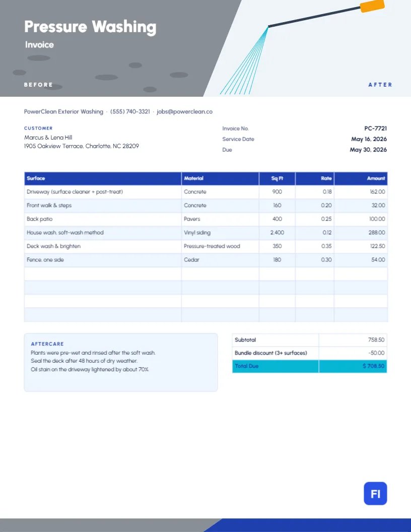Screen dimensions: 411x532
Task: Click Front walk rate "0.20"
Action: tap(326, 205)
